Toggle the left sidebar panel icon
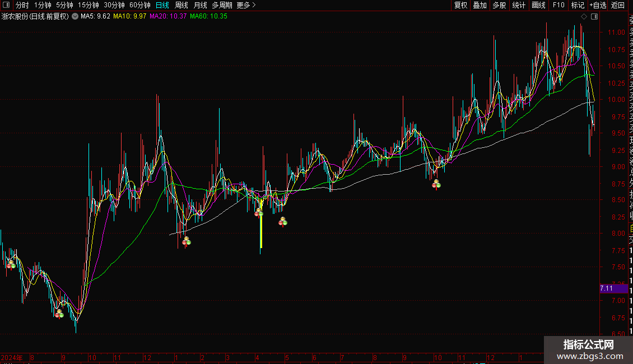Image resolution: width=633 pixels, height=364 pixels. pyautogui.click(x=6, y=5)
